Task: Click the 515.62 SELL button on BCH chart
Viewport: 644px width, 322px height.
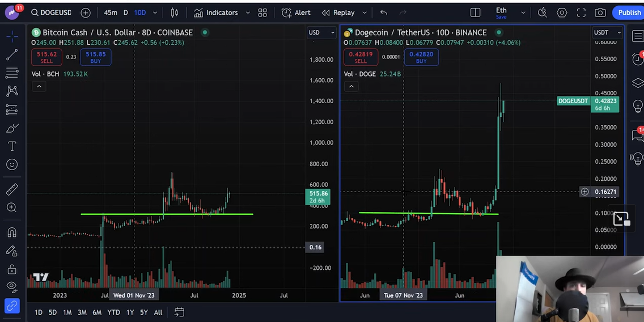Action: tap(46, 57)
